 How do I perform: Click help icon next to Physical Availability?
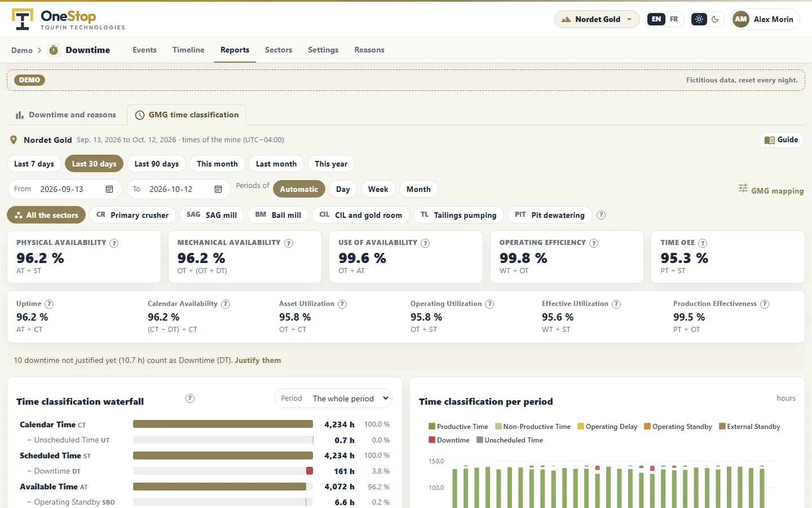pyautogui.click(x=114, y=243)
